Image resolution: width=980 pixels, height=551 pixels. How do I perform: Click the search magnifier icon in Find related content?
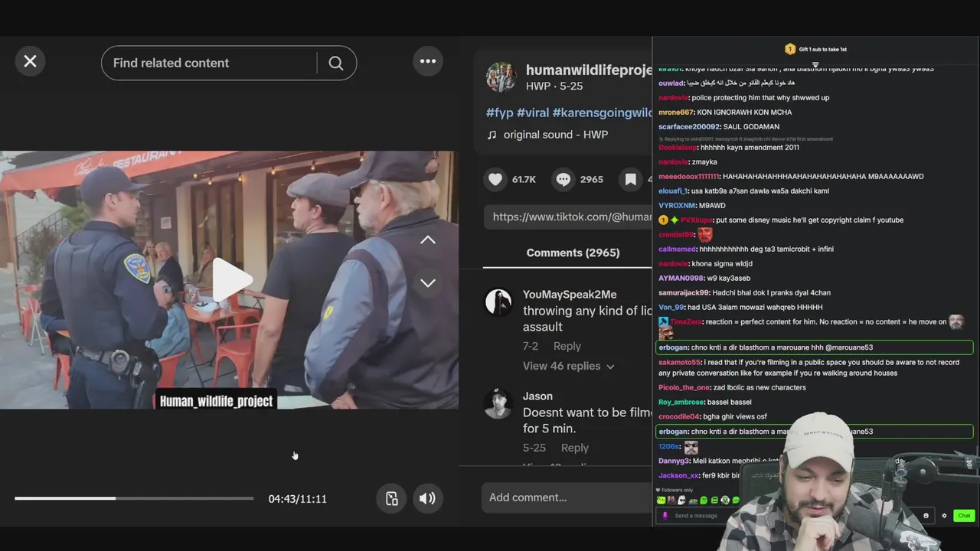click(x=336, y=64)
